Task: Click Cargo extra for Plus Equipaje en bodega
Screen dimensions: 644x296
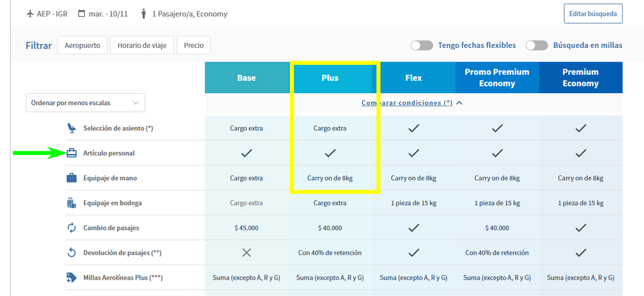Action: 330,203
